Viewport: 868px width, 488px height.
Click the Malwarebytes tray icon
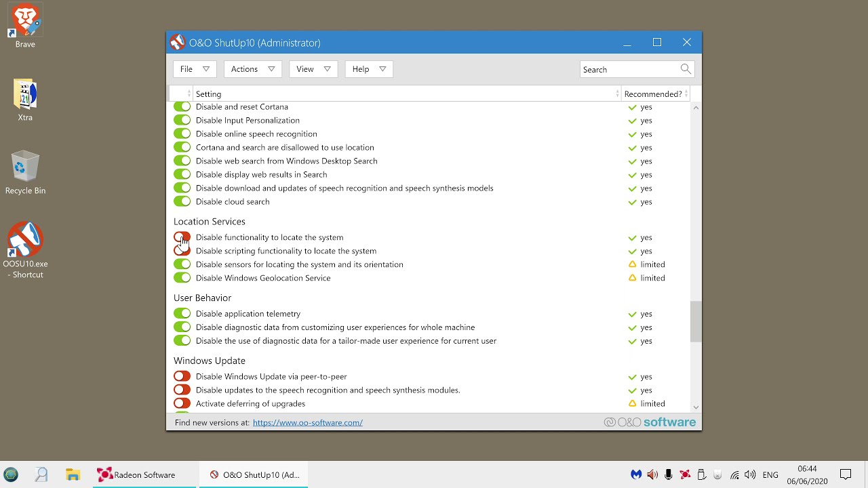click(636, 474)
